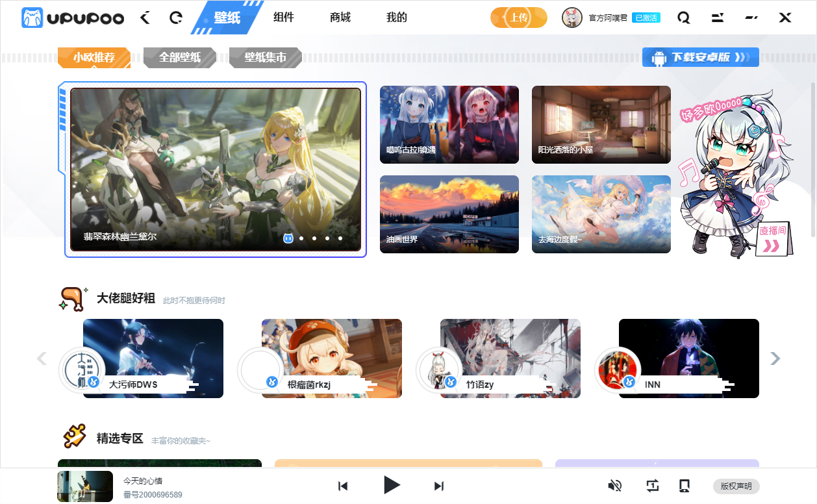Open the menu icon beside the search icon
Screen dimensions: 817x504
tap(718, 18)
